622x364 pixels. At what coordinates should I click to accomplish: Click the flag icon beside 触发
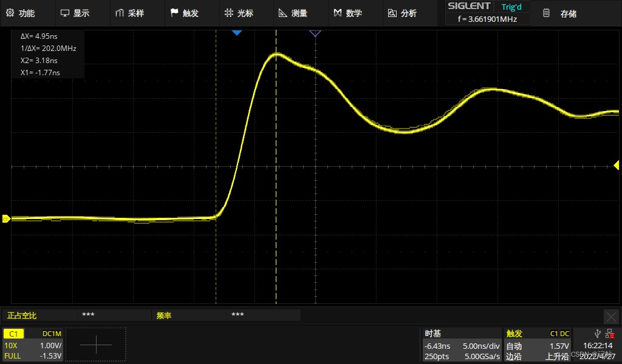click(x=174, y=13)
